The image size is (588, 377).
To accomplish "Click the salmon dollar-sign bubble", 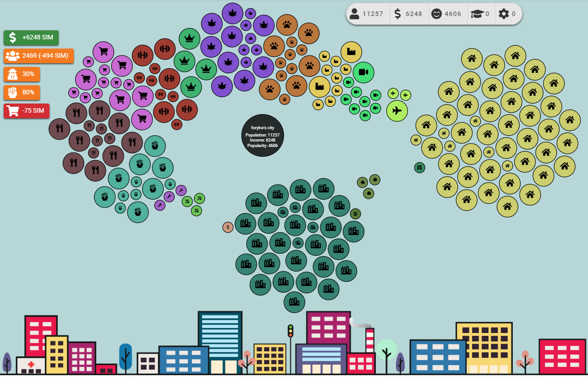I will tap(228, 227).
